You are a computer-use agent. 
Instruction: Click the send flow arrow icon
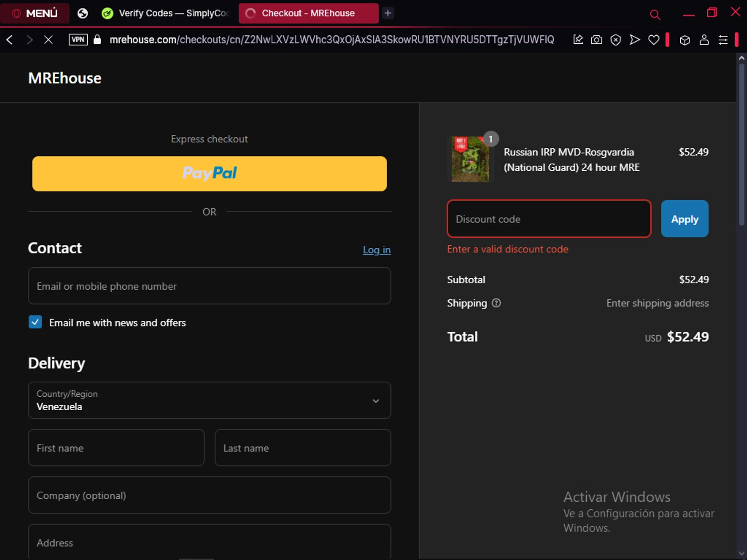[635, 40]
